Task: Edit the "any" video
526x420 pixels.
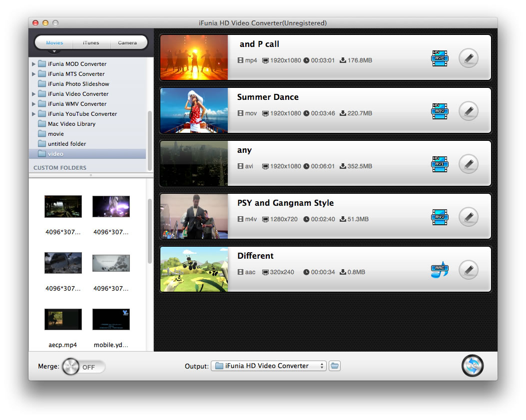Action: coord(469,164)
